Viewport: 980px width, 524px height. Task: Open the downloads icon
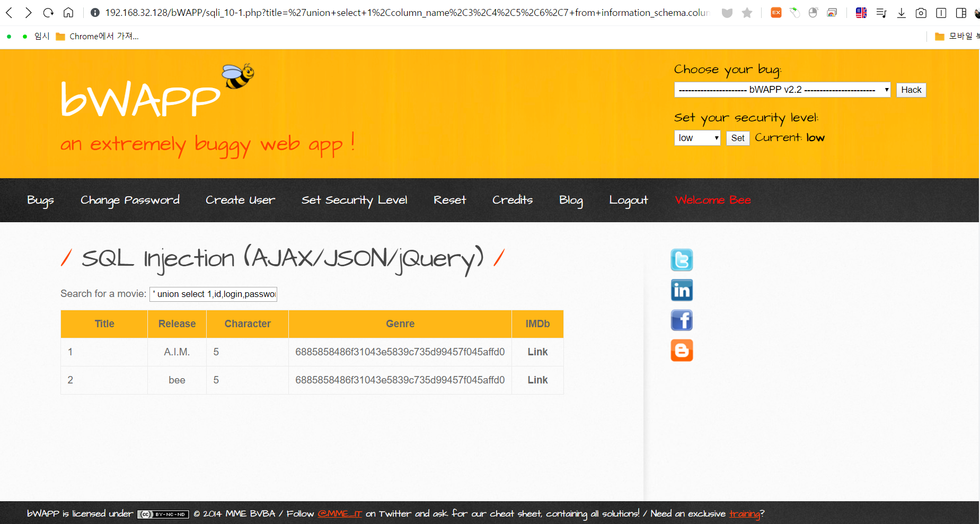click(901, 13)
